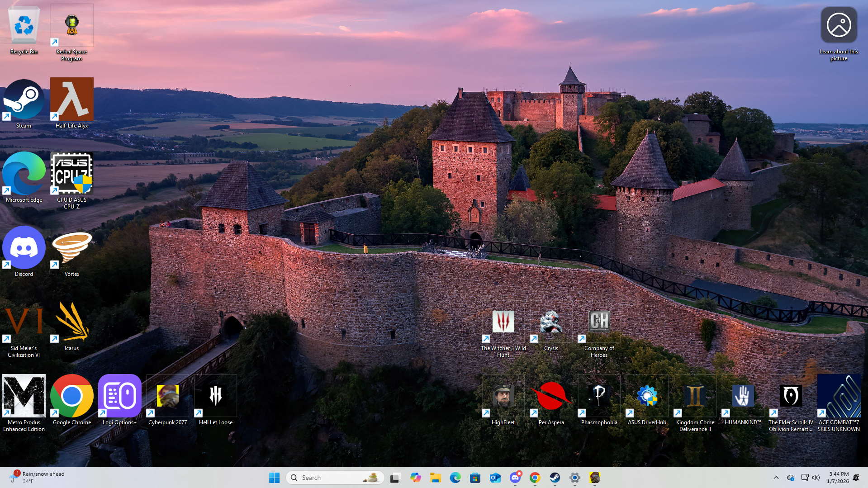
Task: Toggle do not disturb notification bell
Action: pos(856,478)
